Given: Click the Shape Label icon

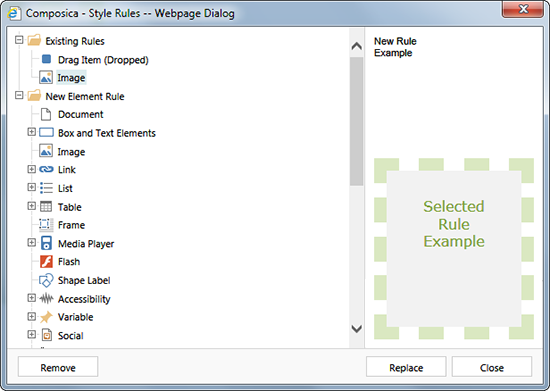Looking at the screenshot, I should (46, 281).
